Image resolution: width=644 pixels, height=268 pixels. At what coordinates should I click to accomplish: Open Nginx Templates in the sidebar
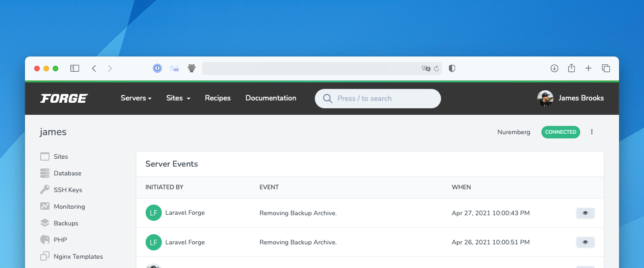[x=78, y=256]
